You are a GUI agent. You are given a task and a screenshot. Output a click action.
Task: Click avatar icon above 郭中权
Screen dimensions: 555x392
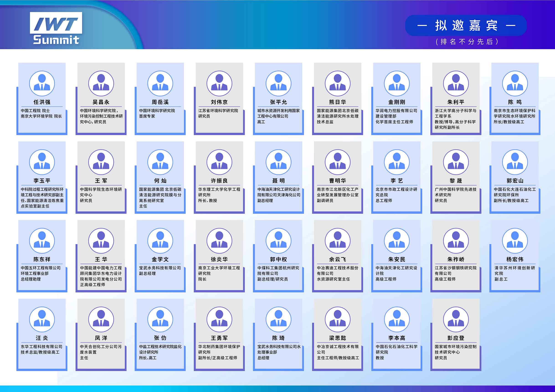(278, 241)
